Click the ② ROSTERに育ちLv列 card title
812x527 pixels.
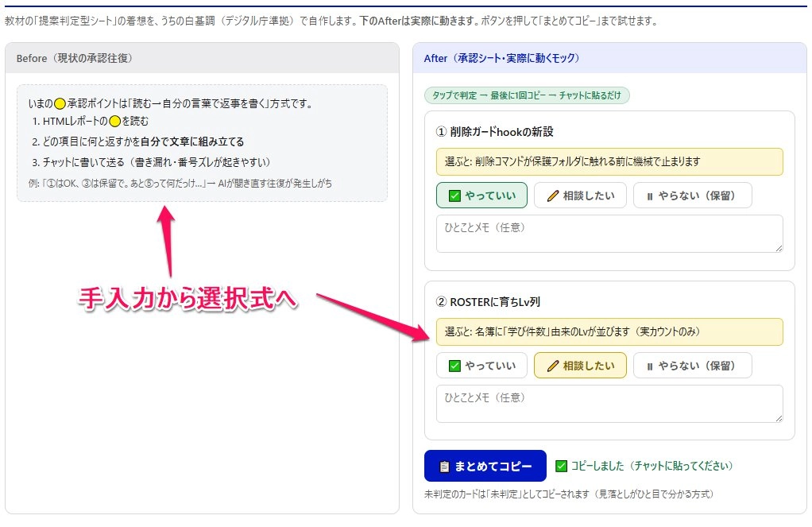click(488, 301)
